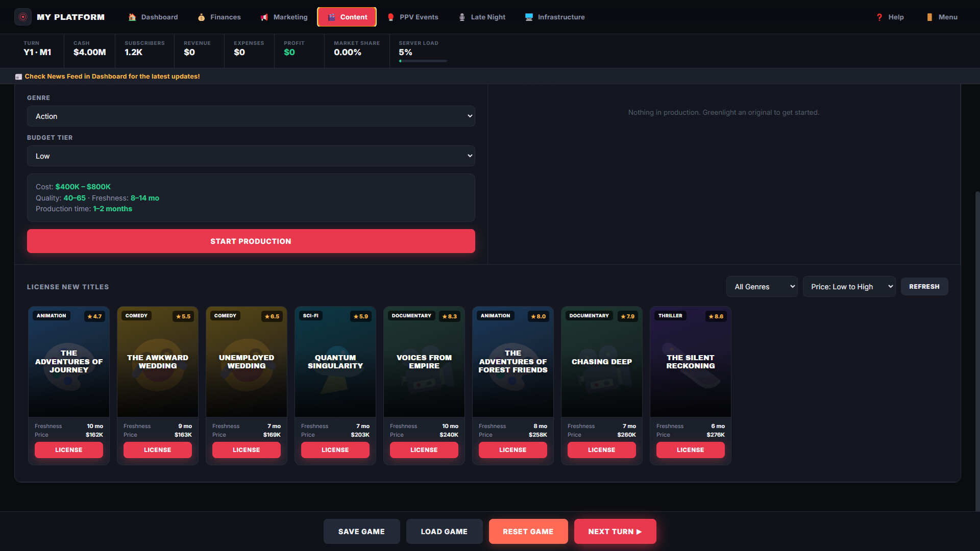The height and width of the screenshot is (551, 980).
Task: Click the Menu door icon
Action: [x=929, y=17]
